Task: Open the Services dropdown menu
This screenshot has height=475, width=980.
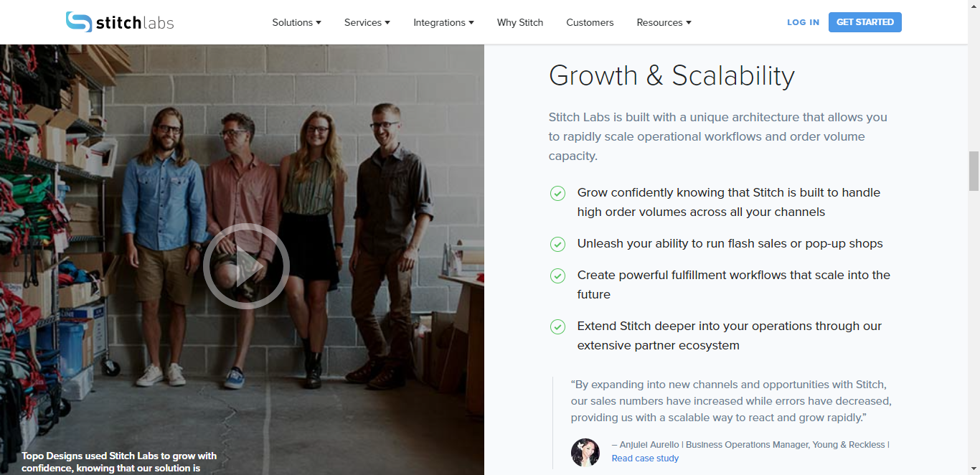Action: (367, 22)
